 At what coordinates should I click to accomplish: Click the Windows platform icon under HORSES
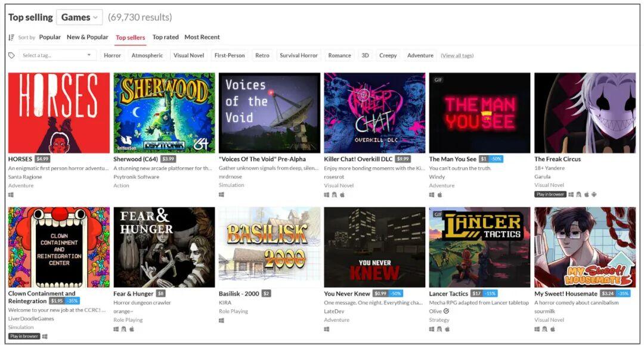[11, 195]
